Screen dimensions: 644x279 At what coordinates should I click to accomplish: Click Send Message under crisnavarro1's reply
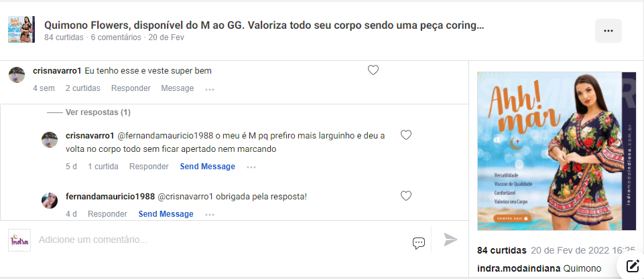[x=208, y=167]
